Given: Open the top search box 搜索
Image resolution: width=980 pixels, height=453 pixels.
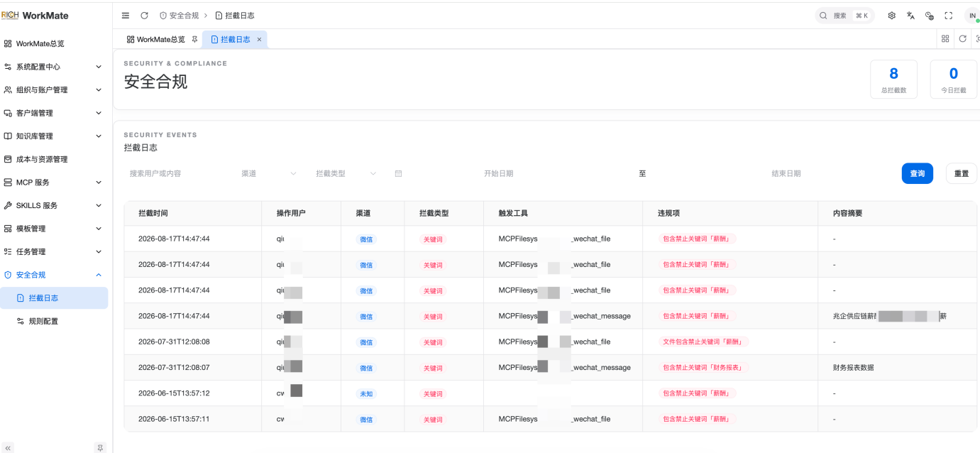Looking at the screenshot, I should (x=844, y=16).
